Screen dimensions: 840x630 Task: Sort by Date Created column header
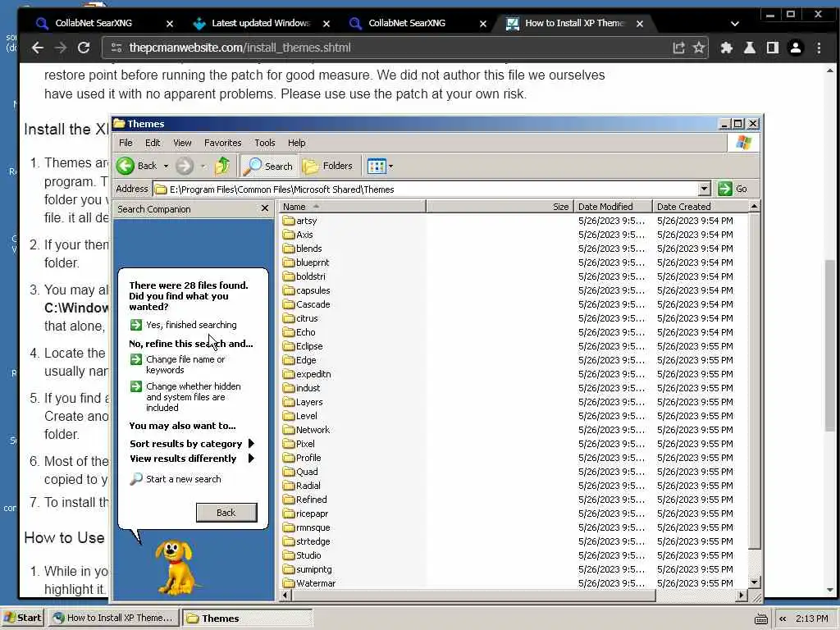point(701,206)
